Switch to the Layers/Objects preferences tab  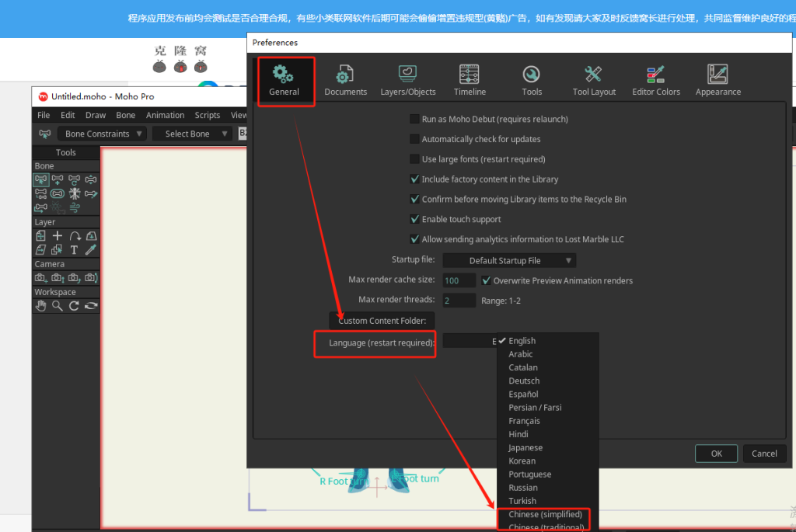(x=407, y=81)
